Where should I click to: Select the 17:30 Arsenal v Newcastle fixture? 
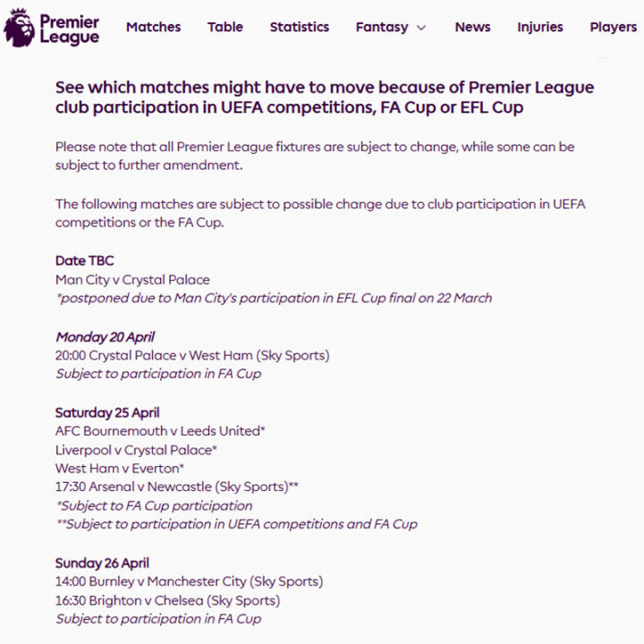(x=176, y=487)
